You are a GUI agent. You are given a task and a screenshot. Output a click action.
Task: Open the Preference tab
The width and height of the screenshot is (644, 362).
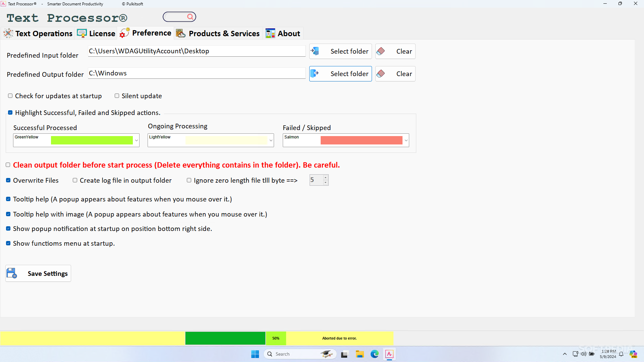pos(146,33)
